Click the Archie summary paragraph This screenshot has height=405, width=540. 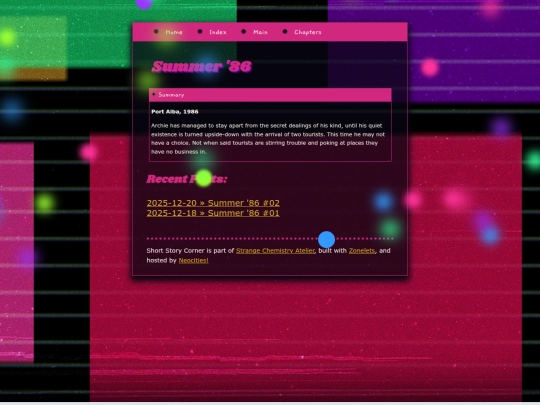[x=268, y=139]
